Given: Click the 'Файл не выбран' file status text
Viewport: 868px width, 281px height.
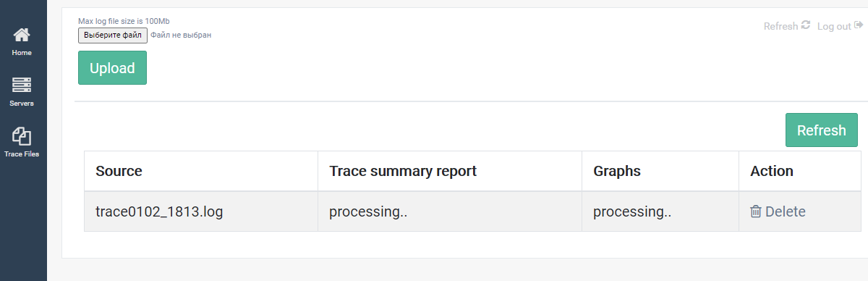Looking at the screenshot, I should click(x=181, y=35).
